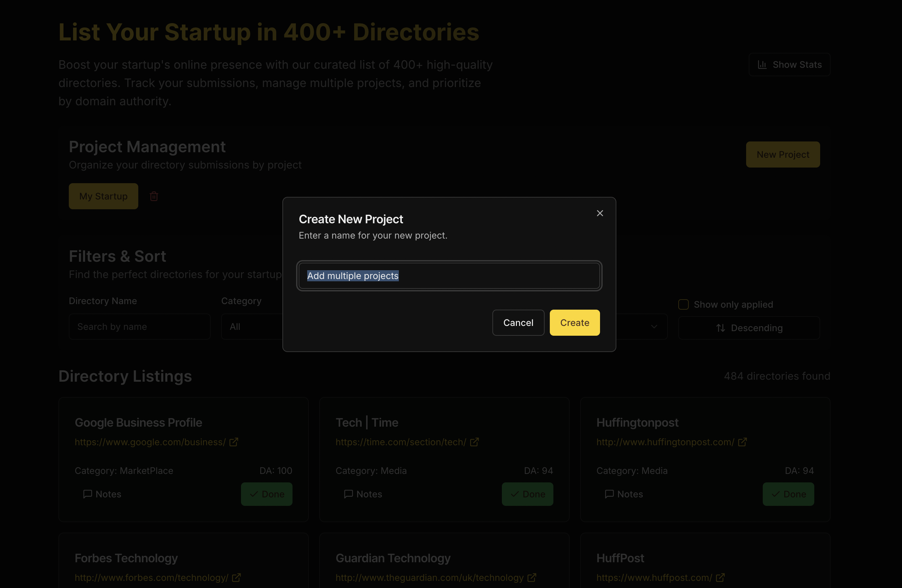Click Notes speech icon on Huffingtonpost card
The image size is (902, 588).
[x=609, y=494]
